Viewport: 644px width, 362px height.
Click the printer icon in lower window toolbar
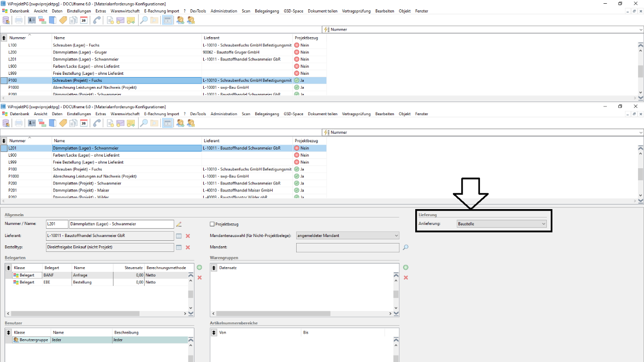coord(19,123)
